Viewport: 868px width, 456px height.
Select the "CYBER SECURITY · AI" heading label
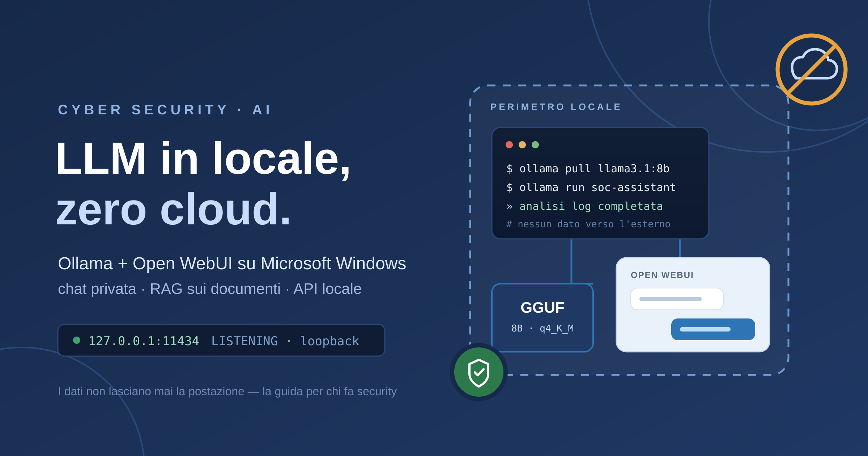coord(165,110)
